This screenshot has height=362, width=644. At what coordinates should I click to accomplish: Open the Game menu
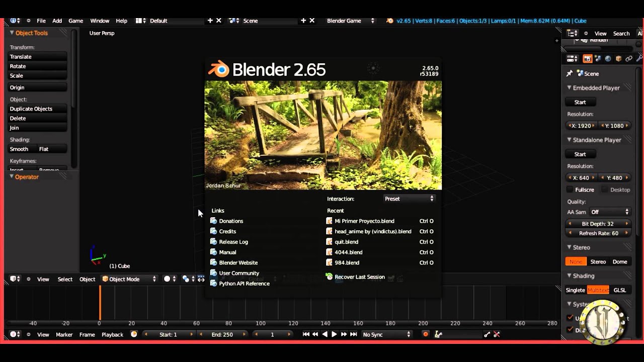click(76, 21)
